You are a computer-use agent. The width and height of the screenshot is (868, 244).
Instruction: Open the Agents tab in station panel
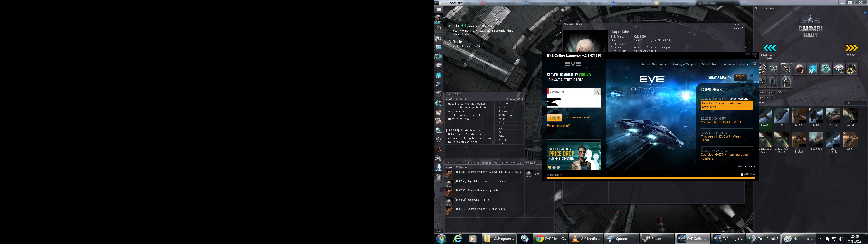(771, 92)
